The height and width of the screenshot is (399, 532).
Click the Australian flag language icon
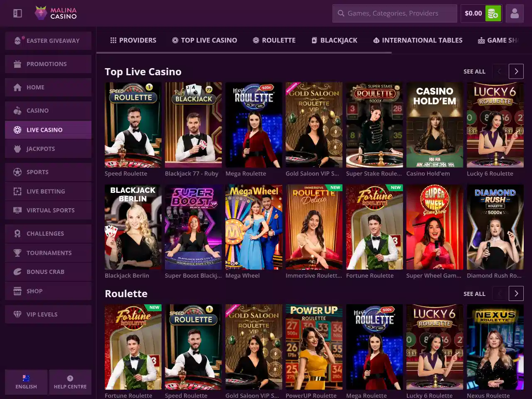click(26, 378)
